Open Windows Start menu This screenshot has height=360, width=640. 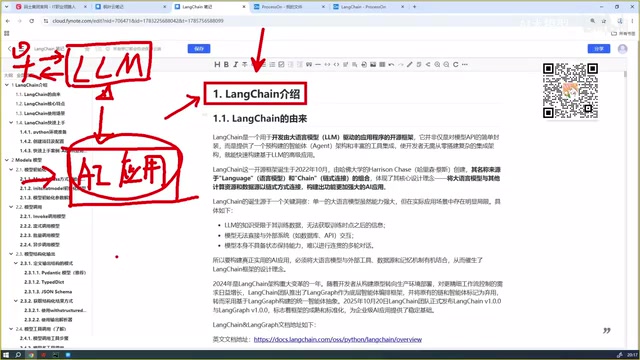pos(6,355)
